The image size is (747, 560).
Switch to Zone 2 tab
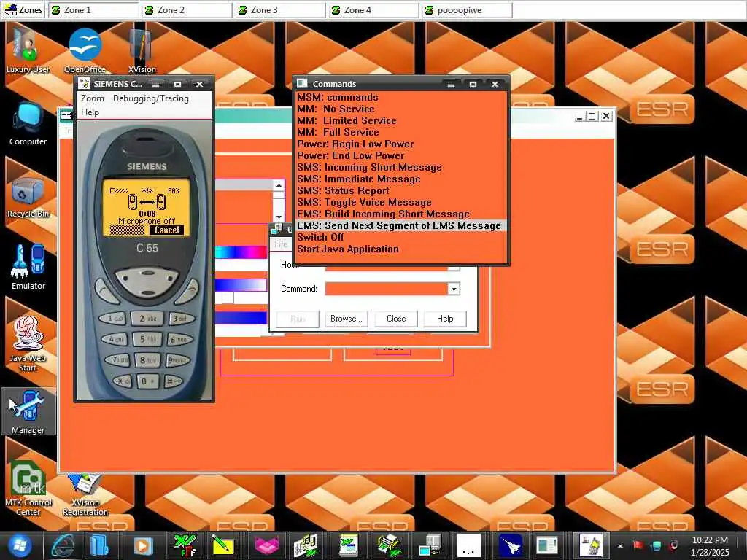(187, 10)
